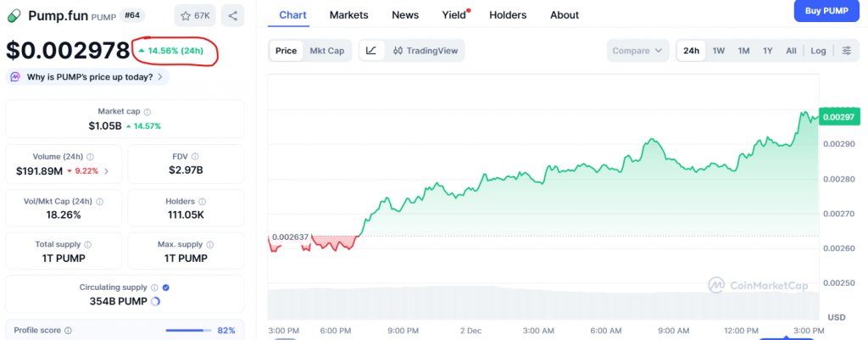Switch chart to Mkt Cap view
Screen dimensions: 868x340
point(326,50)
